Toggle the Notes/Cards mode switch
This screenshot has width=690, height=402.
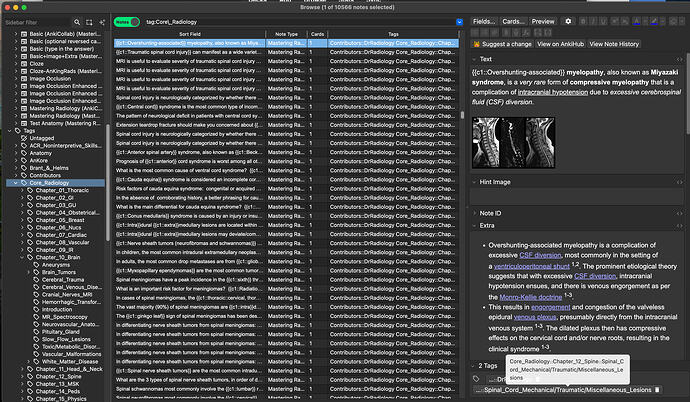click(x=127, y=22)
